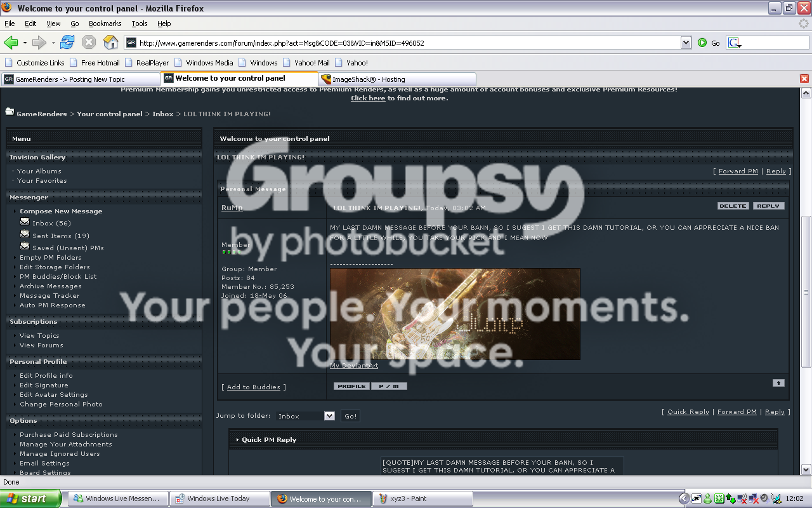Click the guitar signature image
The image size is (812, 508).
(x=455, y=314)
